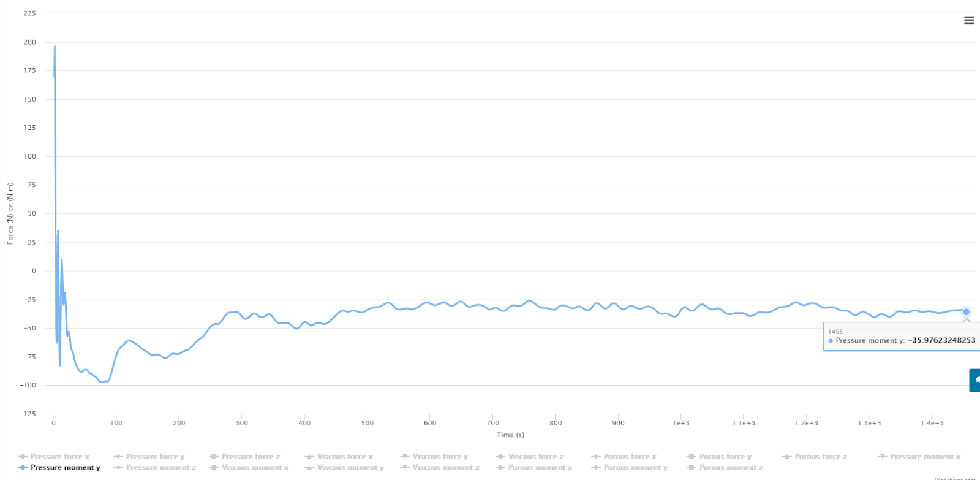Show the Viscous moment x series

pos(255,467)
